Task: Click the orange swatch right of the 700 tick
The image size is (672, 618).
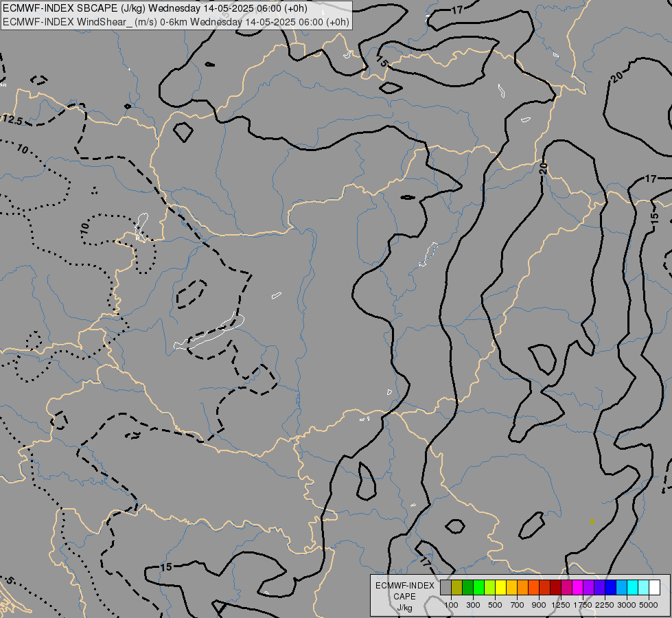Action: coord(522,588)
